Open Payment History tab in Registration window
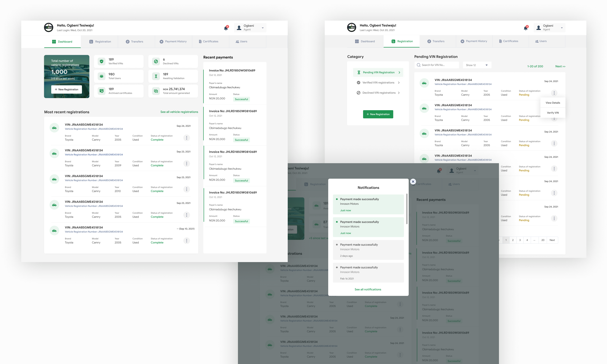Viewport: 607px width, 364px height. click(474, 41)
